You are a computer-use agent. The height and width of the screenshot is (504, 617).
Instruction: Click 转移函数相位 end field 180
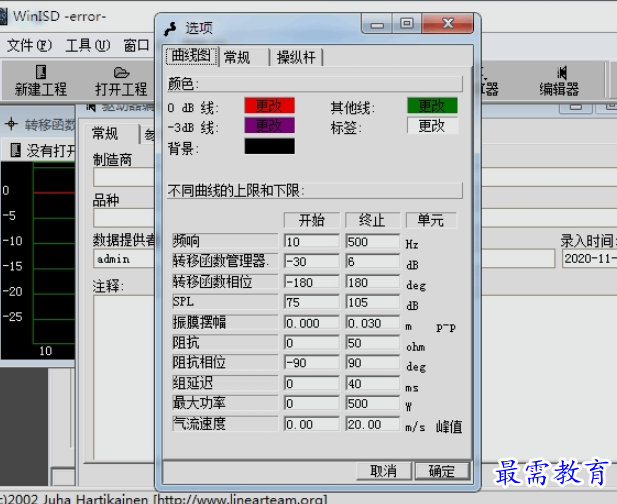372,282
